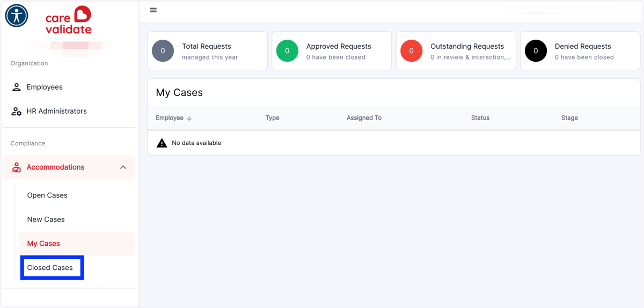Image resolution: width=644 pixels, height=308 pixels.
Task: Click the grey Total Requests count circle
Action: 163,51
